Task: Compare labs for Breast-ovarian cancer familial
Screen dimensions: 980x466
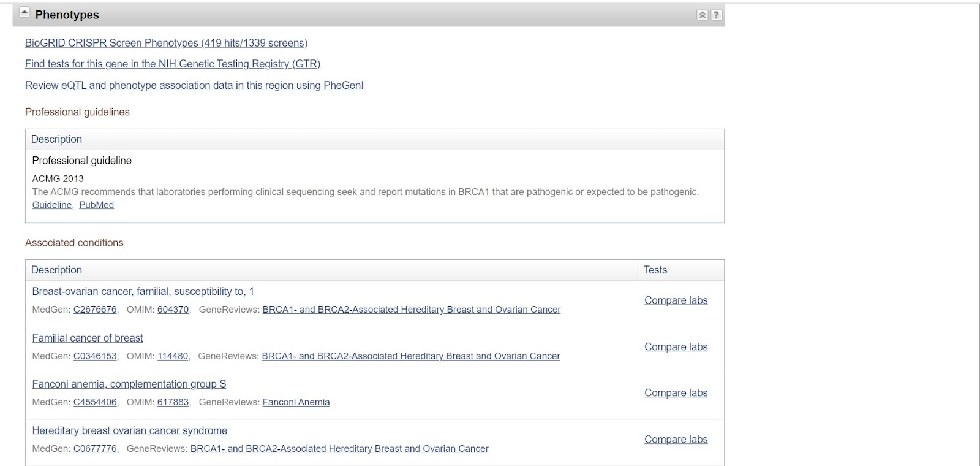Action: click(676, 300)
